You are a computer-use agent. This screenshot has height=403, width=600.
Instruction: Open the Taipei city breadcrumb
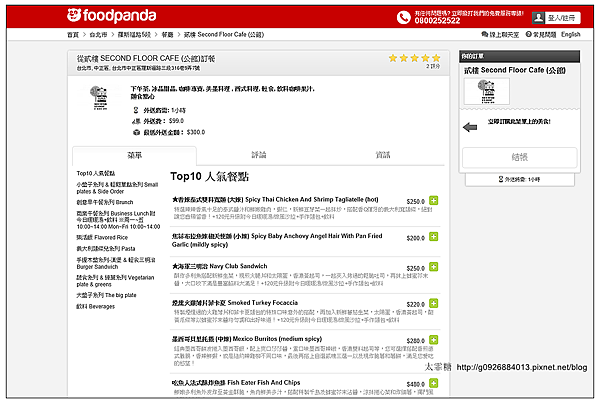click(98, 34)
